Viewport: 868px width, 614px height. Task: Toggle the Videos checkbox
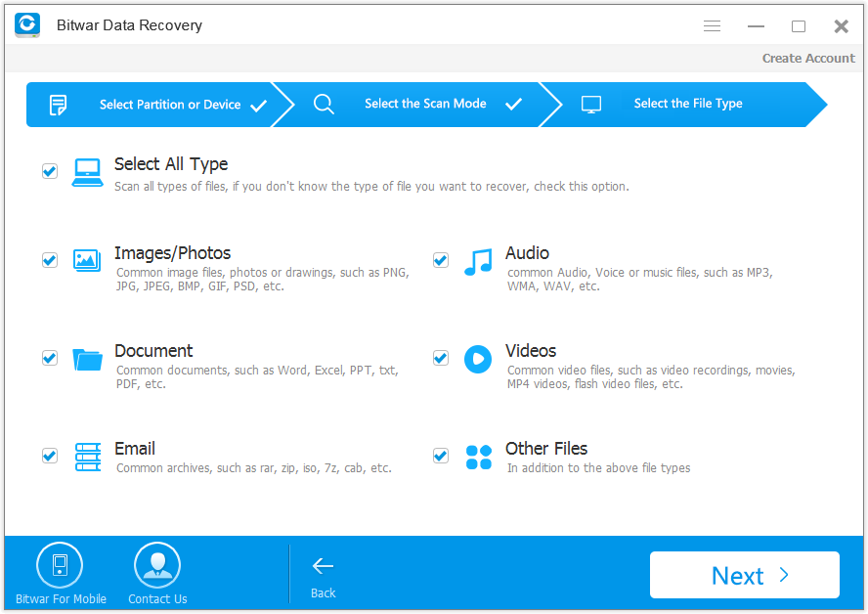[x=441, y=358]
